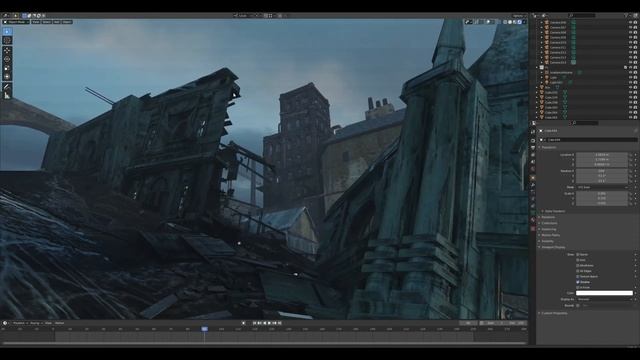The width and height of the screenshot is (640, 360).
Task: Open the Material properties tab
Action: [x=533, y=220]
